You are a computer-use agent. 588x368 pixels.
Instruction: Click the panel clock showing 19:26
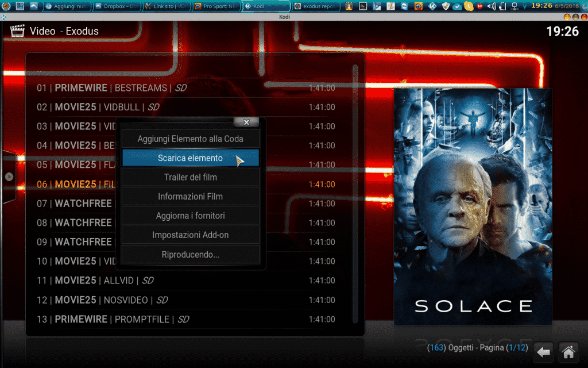pos(541,6)
